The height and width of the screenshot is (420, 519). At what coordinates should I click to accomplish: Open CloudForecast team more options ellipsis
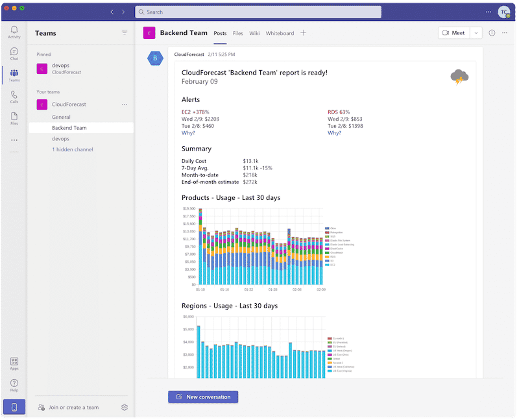pyautogui.click(x=125, y=105)
